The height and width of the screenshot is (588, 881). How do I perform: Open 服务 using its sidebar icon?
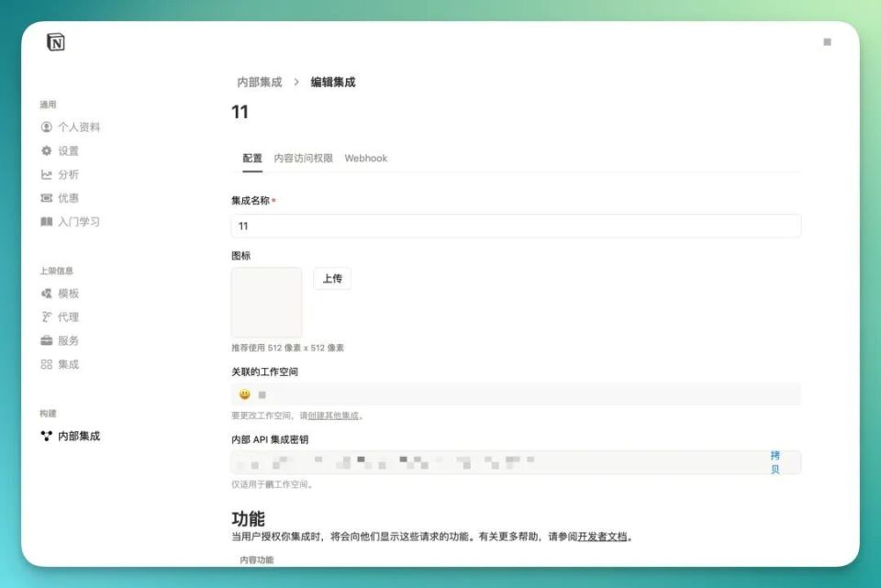tap(46, 339)
